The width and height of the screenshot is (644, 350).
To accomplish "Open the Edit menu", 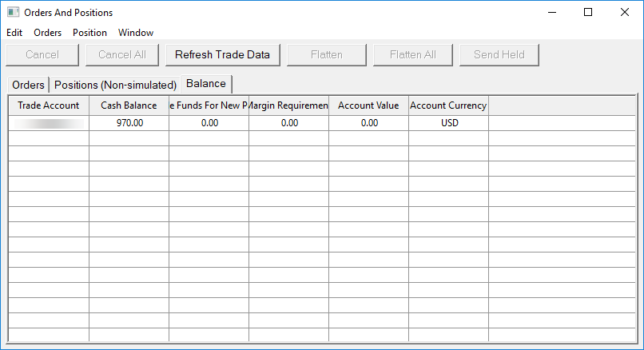I will tap(14, 33).
